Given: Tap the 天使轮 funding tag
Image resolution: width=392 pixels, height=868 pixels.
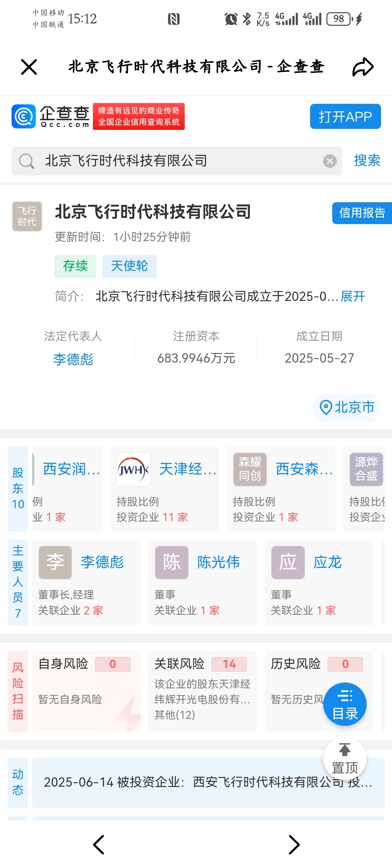Looking at the screenshot, I should pyautogui.click(x=129, y=266).
